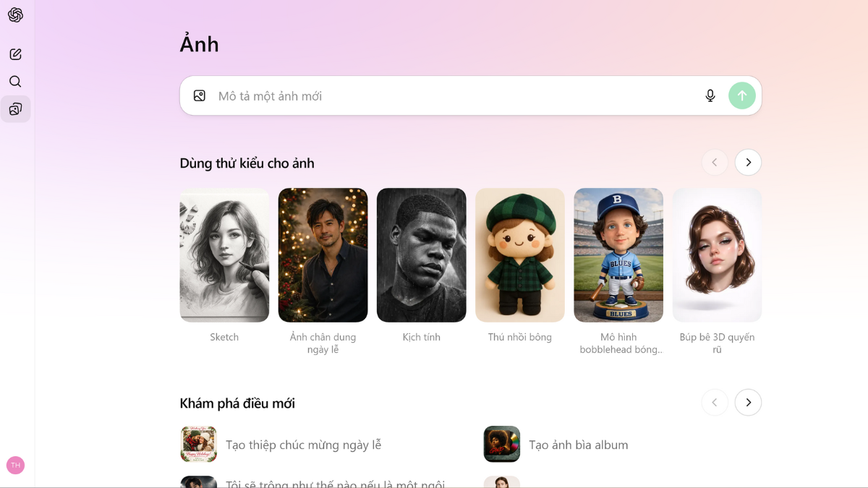Click the Mô tả một ảnh mới field
This screenshot has width=868, height=488.
(448, 95)
